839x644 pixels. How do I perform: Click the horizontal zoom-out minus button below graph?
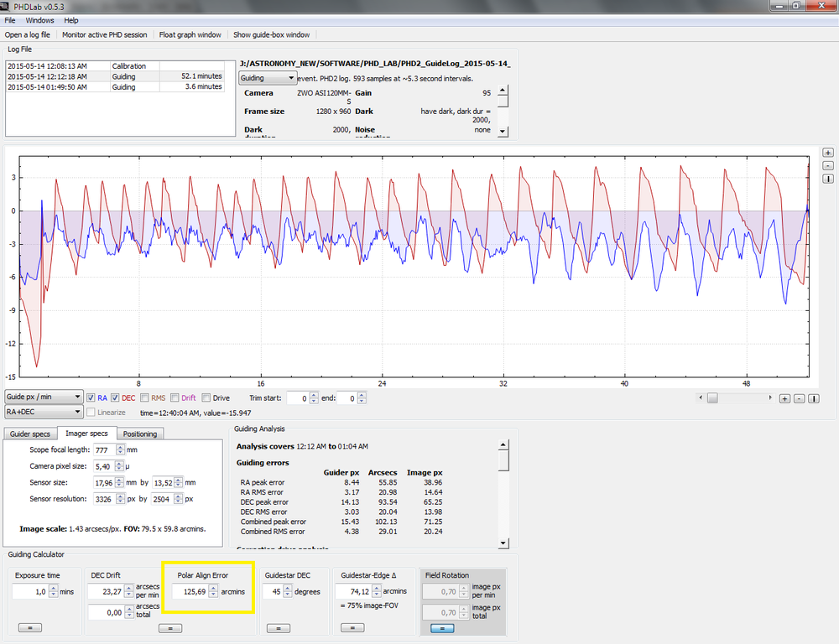click(800, 398)
